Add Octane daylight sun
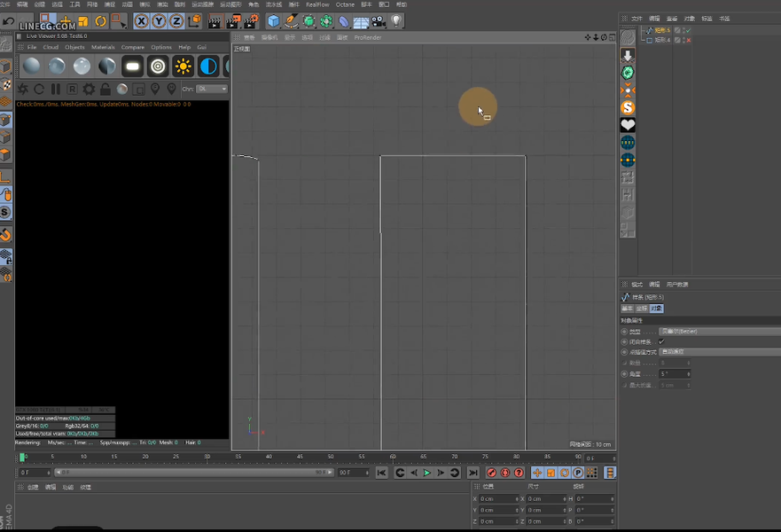This screenshot has width=781, height=532. coord(184,66)
